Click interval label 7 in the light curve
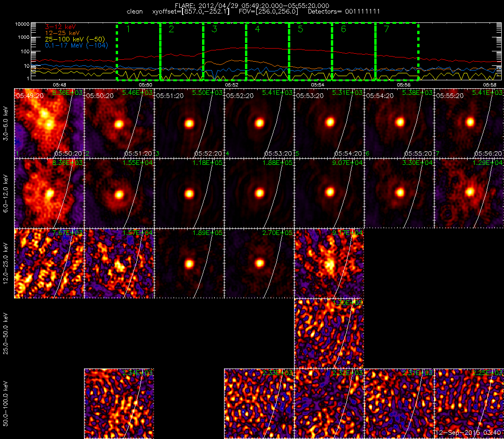This screenshot has width=504, height=439. [x=387, y=29]
